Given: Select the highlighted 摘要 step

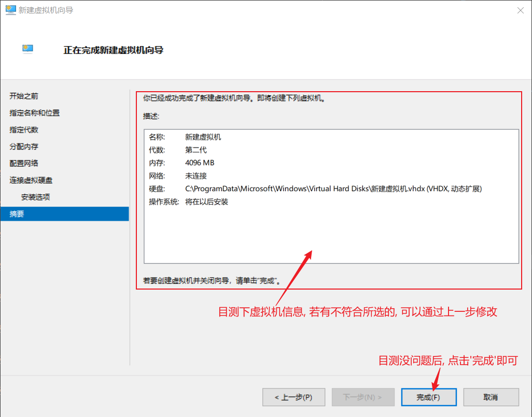Looking at the screenshot, I should [17, 214].
